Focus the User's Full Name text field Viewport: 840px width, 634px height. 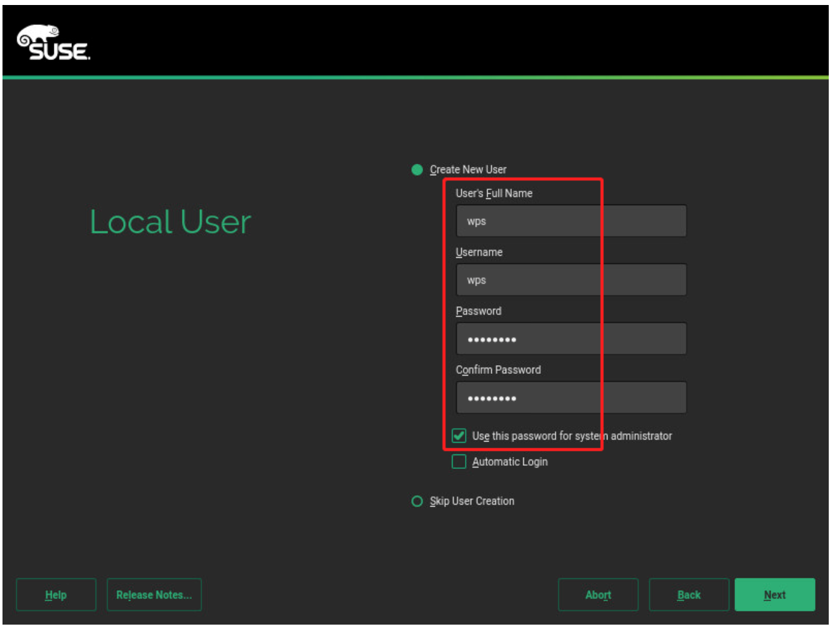click(571, 221)
